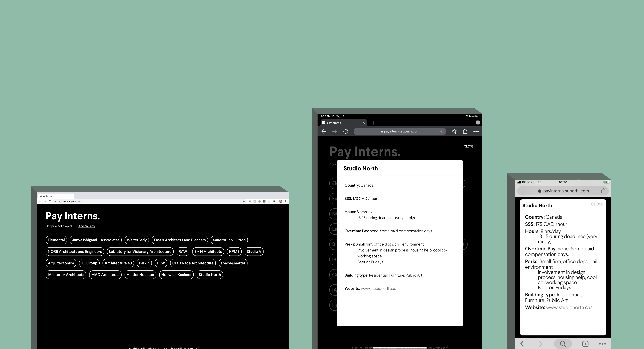
Task: Close the payinterns tab in desktop browser
Action: [72, 196]
